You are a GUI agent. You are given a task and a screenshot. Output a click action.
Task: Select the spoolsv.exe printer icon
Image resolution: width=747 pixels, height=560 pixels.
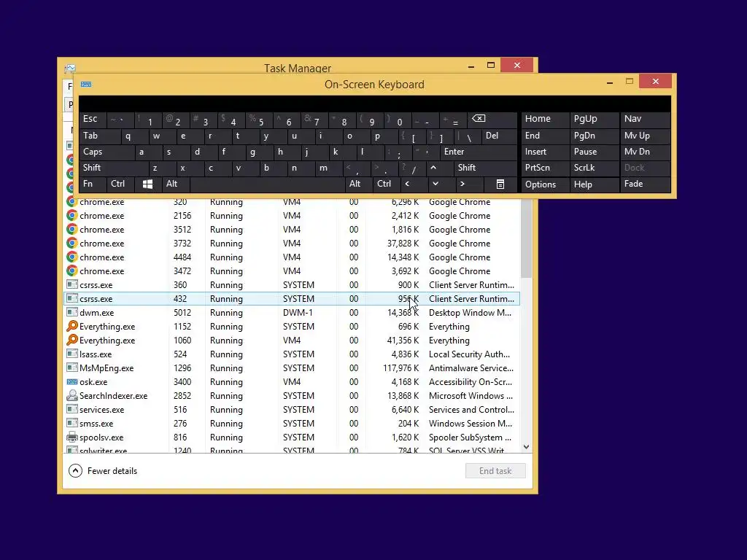pyautogui.click(x=72, y=437)
